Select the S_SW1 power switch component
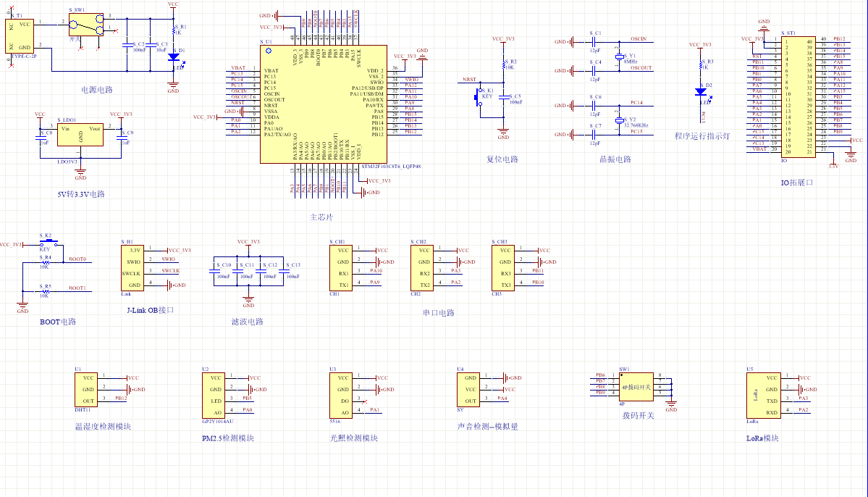 pyautogui.click(x=86, y=25)
